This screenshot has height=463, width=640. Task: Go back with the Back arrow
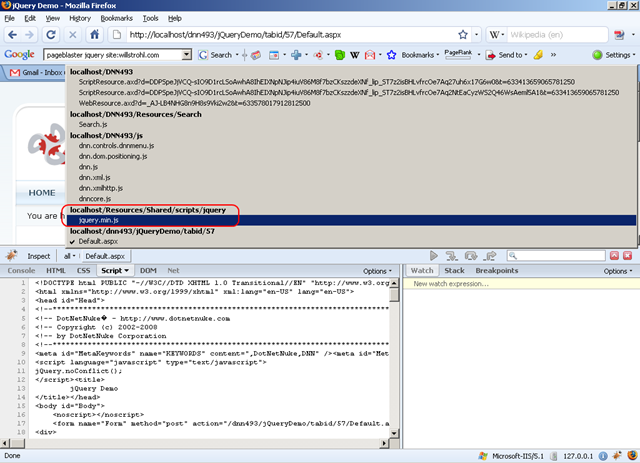click(13, 35)
